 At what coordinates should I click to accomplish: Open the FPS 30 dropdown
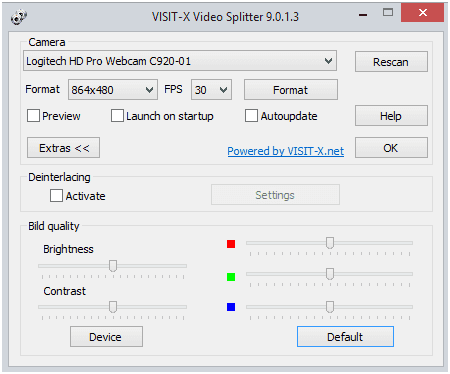211,90
